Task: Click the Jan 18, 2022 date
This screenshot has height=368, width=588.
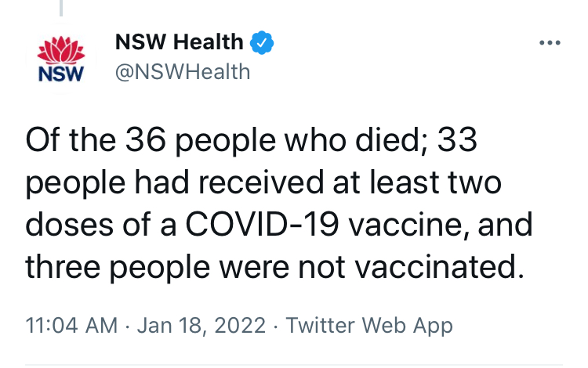Action: point(202,326)
